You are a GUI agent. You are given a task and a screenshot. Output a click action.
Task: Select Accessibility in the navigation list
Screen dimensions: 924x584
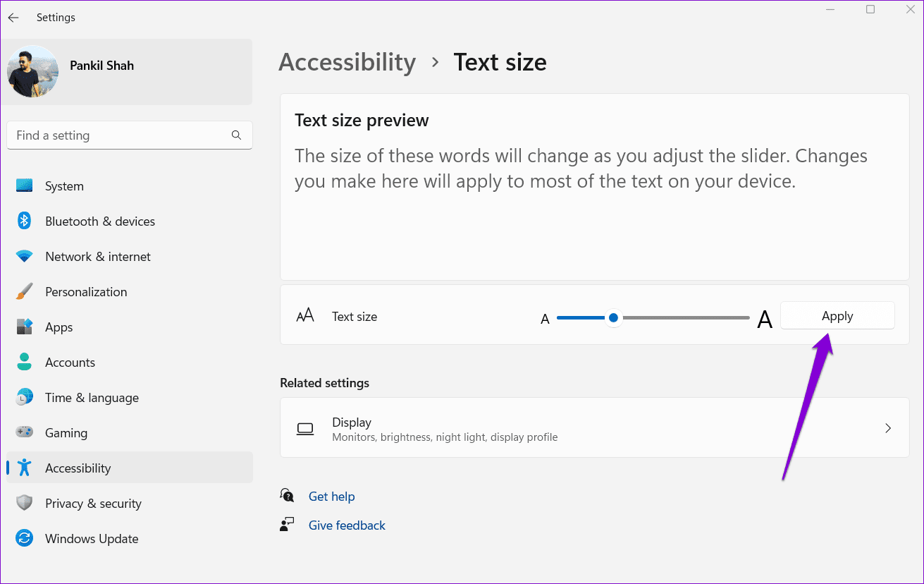tap(130, 468)
